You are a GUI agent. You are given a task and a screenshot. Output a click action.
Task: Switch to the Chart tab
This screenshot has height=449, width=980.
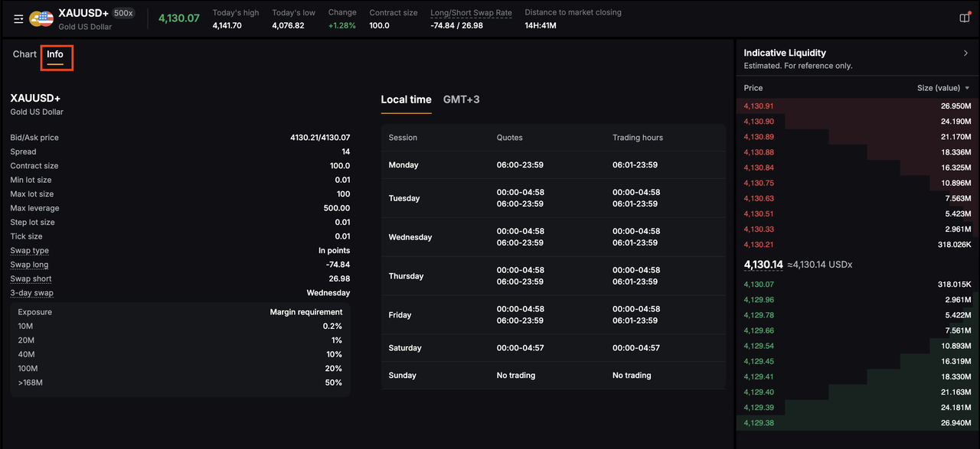click(24, 54)
